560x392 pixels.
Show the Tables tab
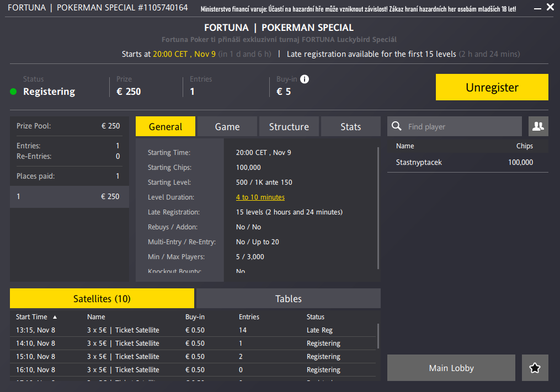288,298
